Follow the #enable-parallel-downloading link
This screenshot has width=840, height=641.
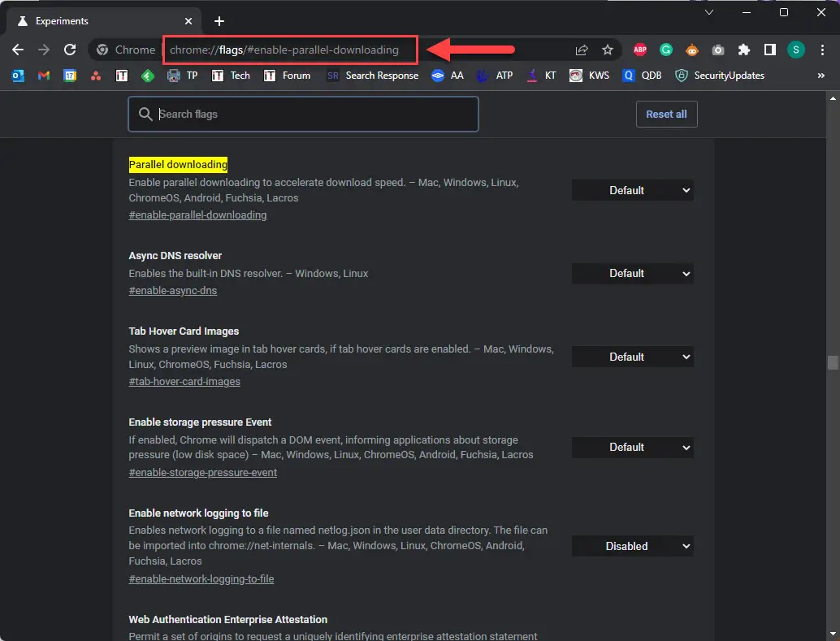click(197, 214)
